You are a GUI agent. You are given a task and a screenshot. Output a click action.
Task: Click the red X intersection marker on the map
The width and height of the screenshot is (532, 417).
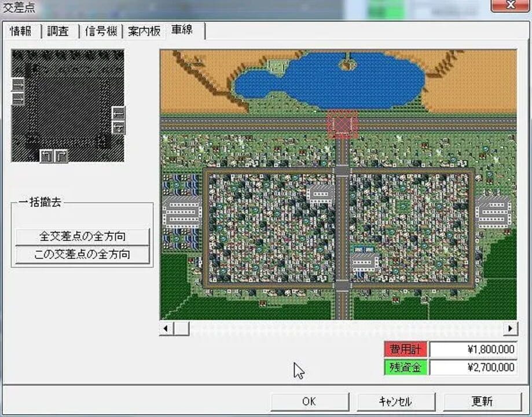point(343,124)
